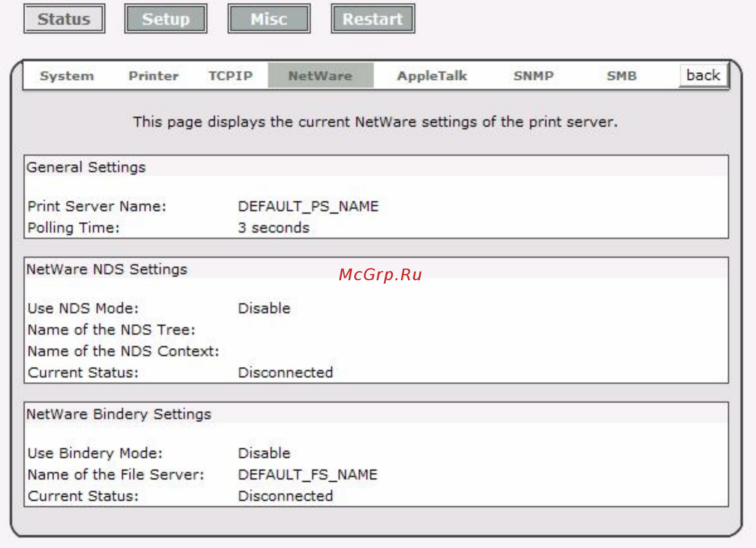Viewport: 756px width, 548px height.
Task: Switch to the Printer tab
Action: [154, 76]
